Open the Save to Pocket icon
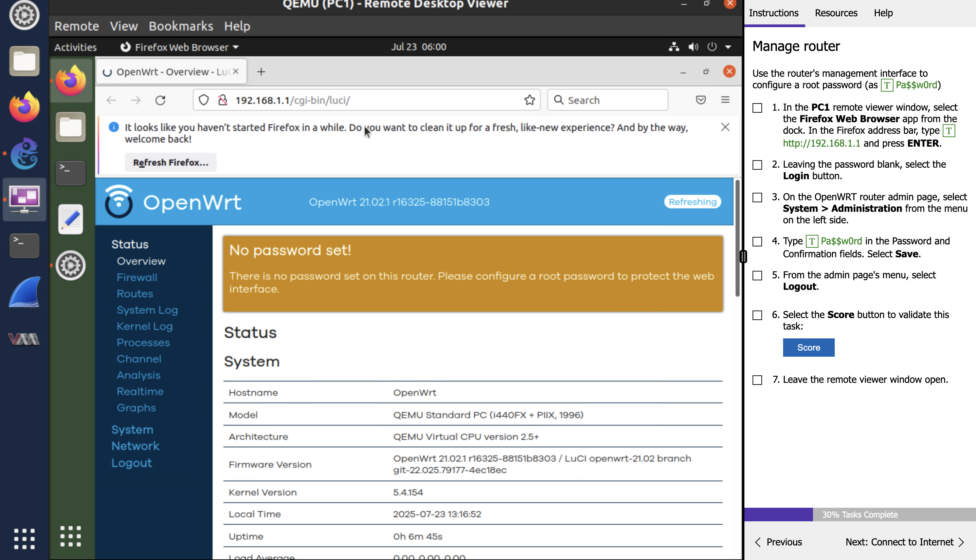 [x=701, y=100]
